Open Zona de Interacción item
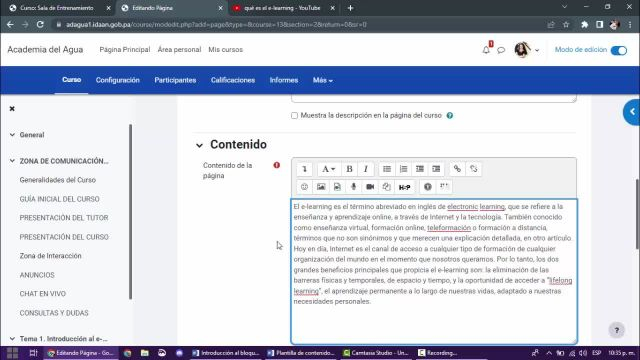 coord(51,256)
